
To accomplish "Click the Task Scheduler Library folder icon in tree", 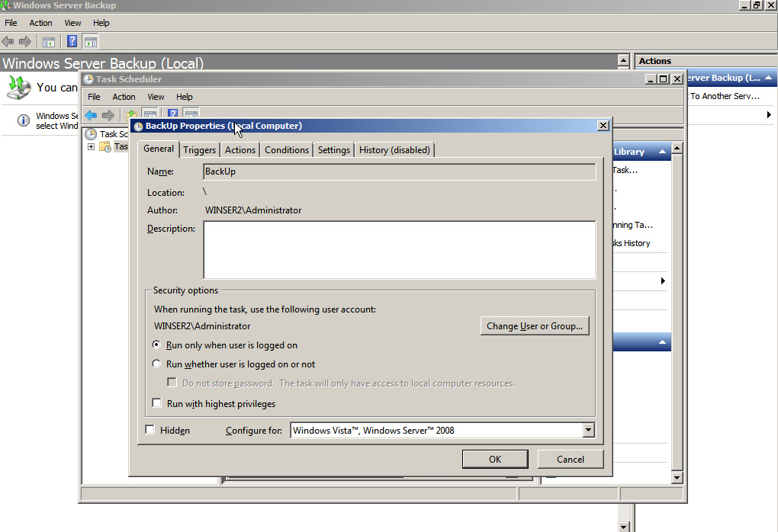I will click(x=105, y=147).
